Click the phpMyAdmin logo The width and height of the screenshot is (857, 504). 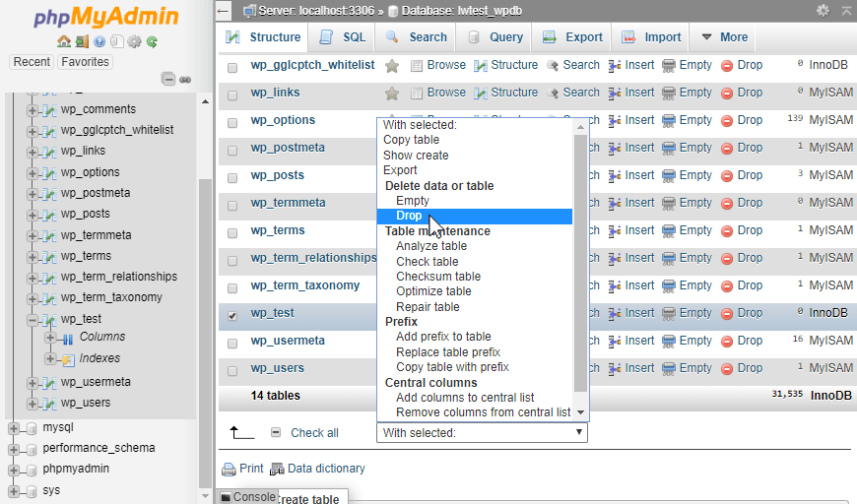click(106, 17)
